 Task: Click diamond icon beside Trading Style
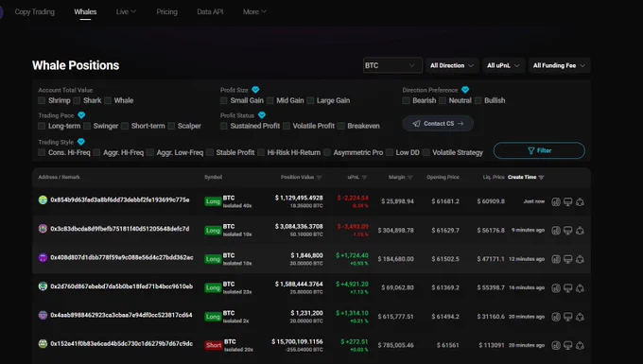pyautogui.click(x=80, y=142)
